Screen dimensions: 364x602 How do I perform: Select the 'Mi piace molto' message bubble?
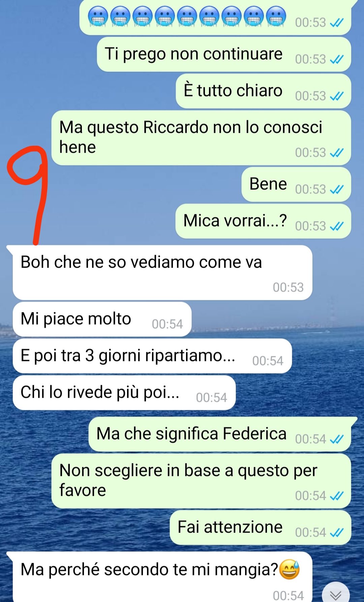(x=102, y=319)
